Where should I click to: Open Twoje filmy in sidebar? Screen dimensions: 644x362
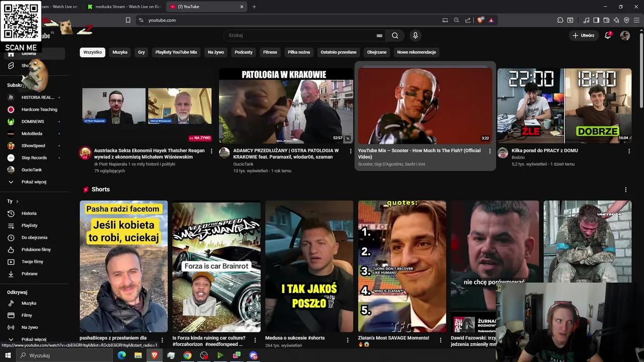tap(35, 261)
